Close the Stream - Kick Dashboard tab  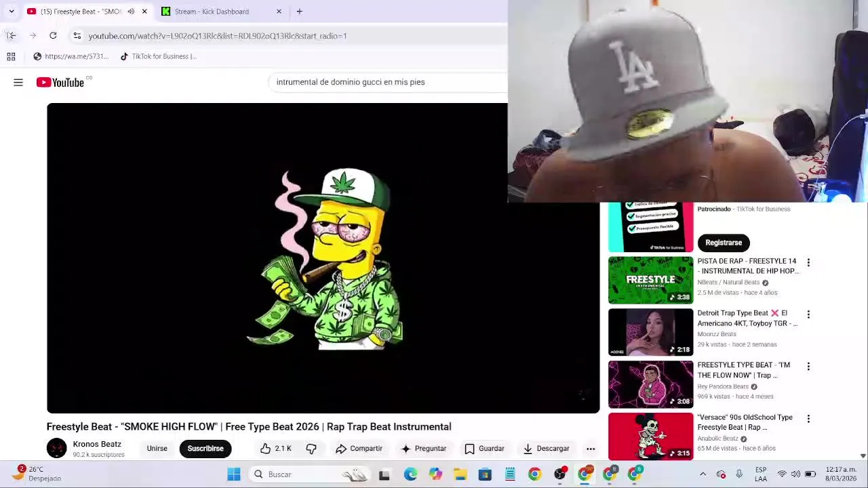[279, 12]
